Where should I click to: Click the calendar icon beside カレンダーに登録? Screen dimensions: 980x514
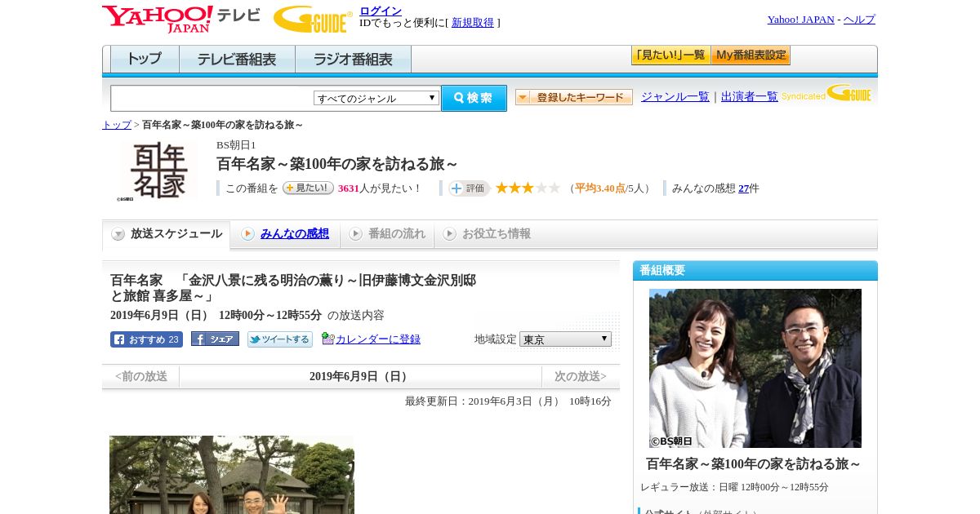(x=327, y=339)
